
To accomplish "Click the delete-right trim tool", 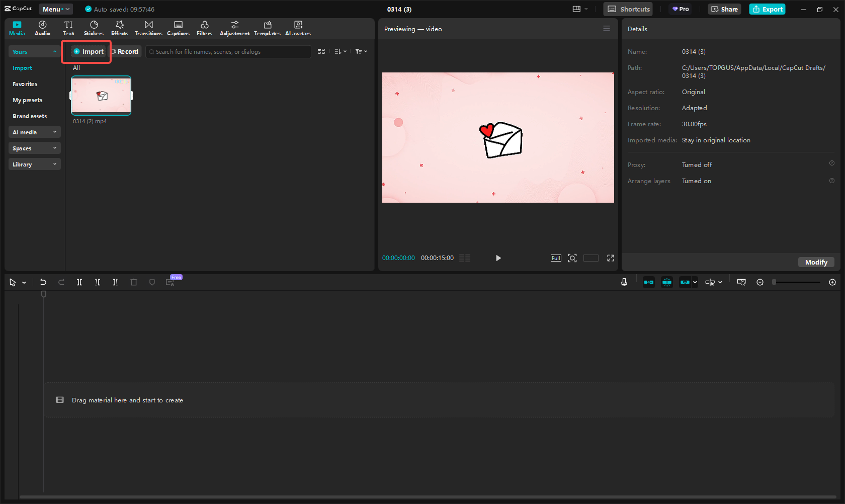I will point(116,282).
